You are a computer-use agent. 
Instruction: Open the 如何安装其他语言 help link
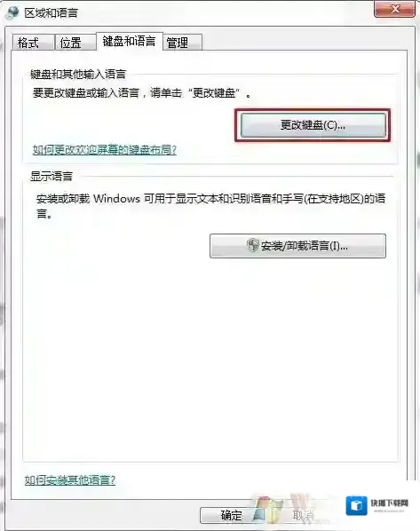coord(70,479)
